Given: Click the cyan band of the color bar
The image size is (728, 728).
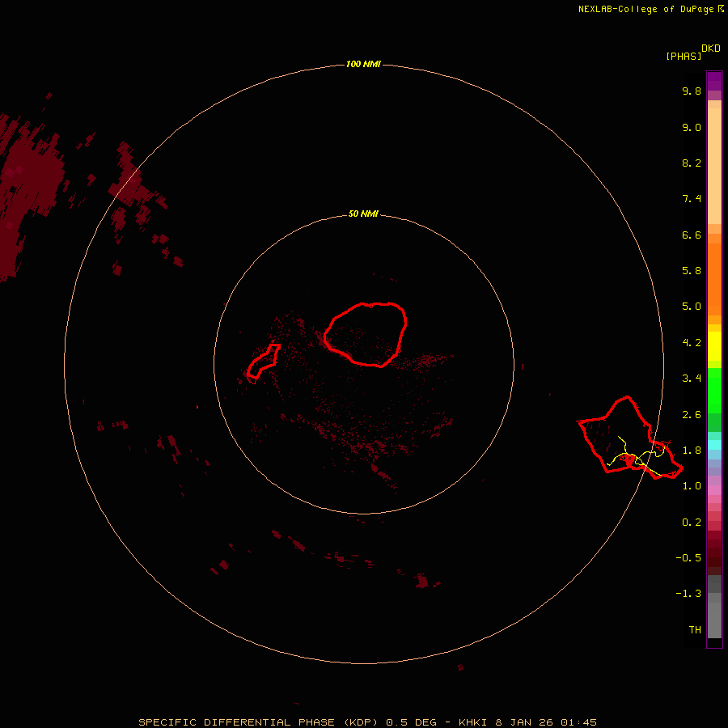Looking at the screenshot, I should (x=714, y=445).
